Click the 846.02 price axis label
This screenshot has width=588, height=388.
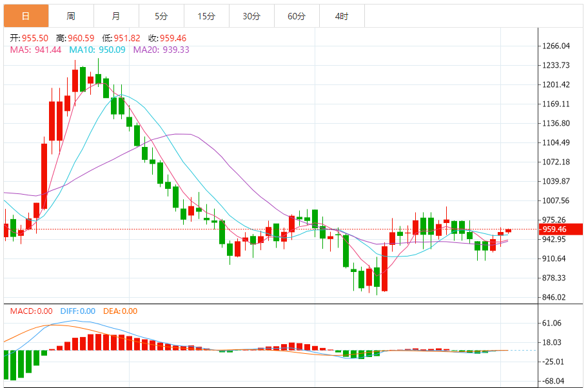click(x=554, y=297)
